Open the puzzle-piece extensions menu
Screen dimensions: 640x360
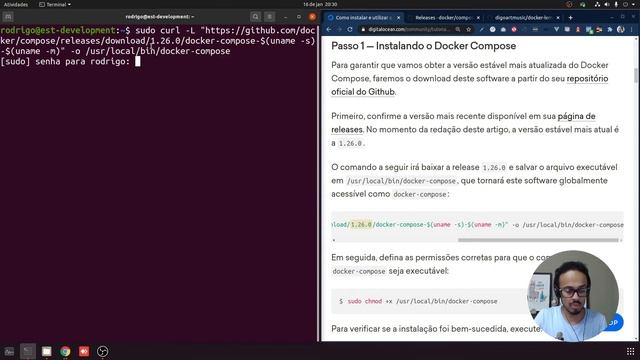(610, 29)
